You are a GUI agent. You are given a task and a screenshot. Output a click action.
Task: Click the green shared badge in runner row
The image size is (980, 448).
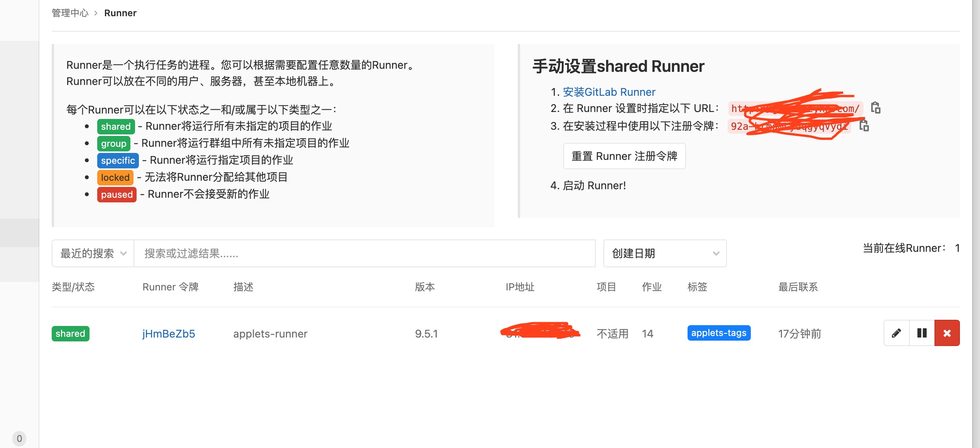point(70,334)
